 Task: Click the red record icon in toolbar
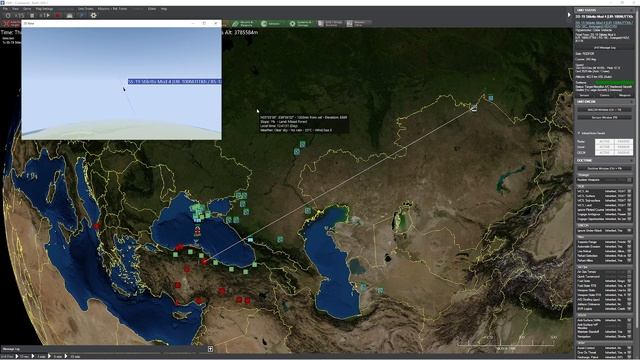coord(58,15)
